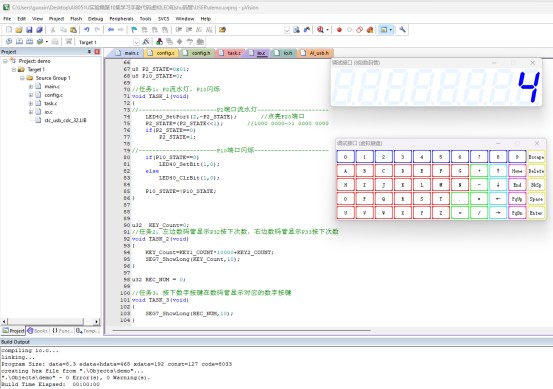Image resolution: width=553 pixels, height=389 pixels.
Task: Switch to the Templates panel tab
Action: pyautogui.click(x=86, y=331)
